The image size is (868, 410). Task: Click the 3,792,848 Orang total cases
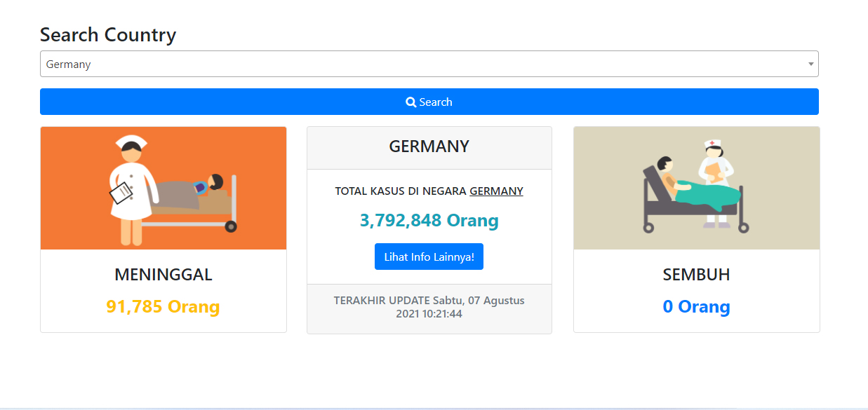(x=429, y=221)
